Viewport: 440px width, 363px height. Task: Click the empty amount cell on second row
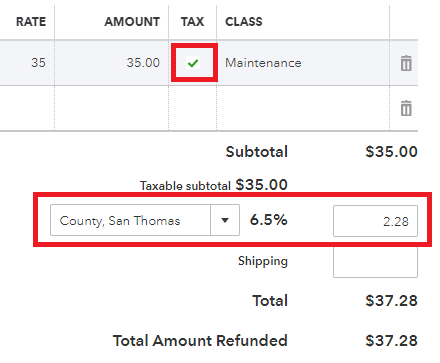pos(112,108)
